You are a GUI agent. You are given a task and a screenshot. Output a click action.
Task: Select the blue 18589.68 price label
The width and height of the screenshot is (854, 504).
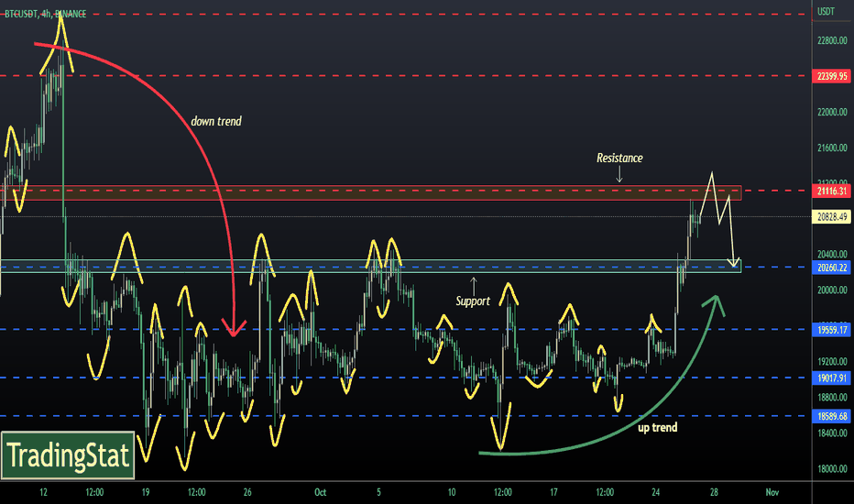point(832,416)
